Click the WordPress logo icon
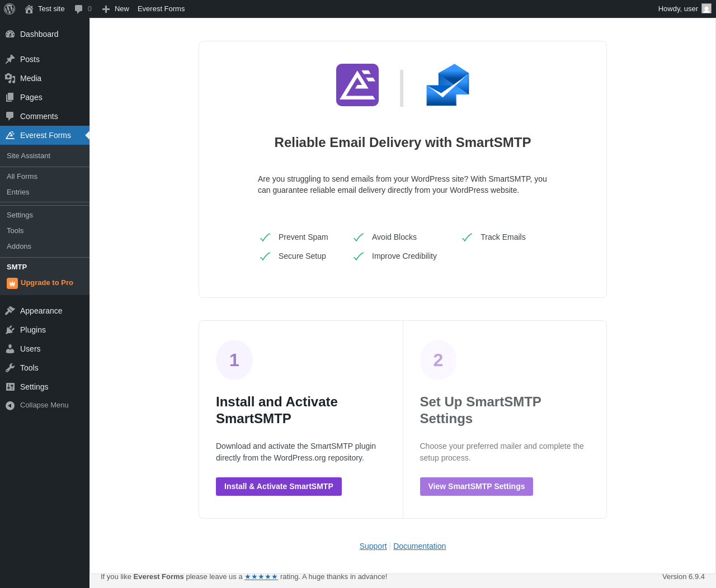The width and height of the screenshot is (716, 588). (x=10, y=9)
